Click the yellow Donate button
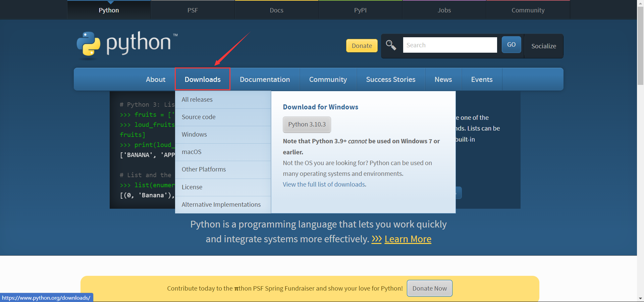Viewport: 644px width, 302px height. [362, 46]
